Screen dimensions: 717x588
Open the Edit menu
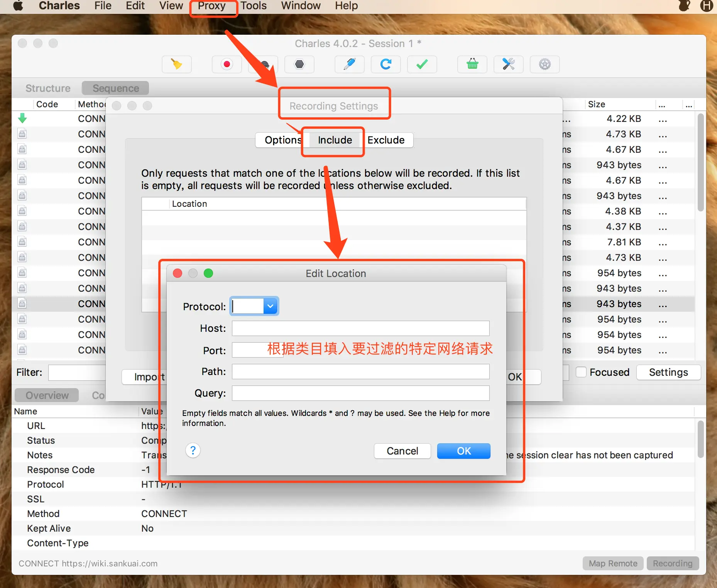coord(135,6)
